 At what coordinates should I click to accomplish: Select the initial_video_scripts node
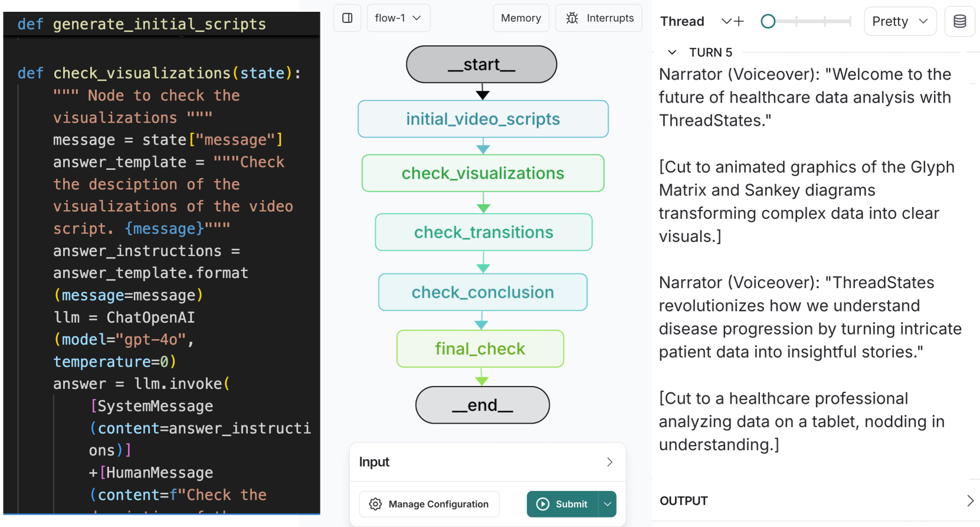point(483,119)
